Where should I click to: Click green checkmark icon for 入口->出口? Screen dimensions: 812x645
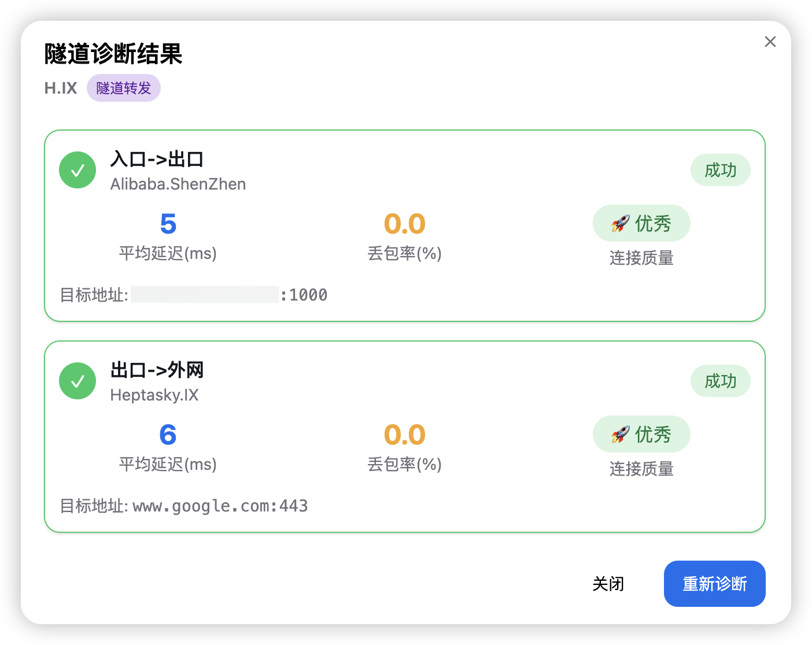point(77,170)
